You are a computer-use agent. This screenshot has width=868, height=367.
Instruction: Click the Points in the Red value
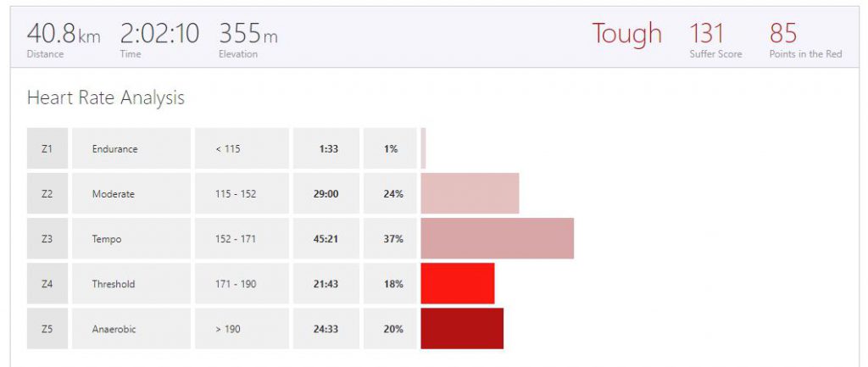click(784, 34)
